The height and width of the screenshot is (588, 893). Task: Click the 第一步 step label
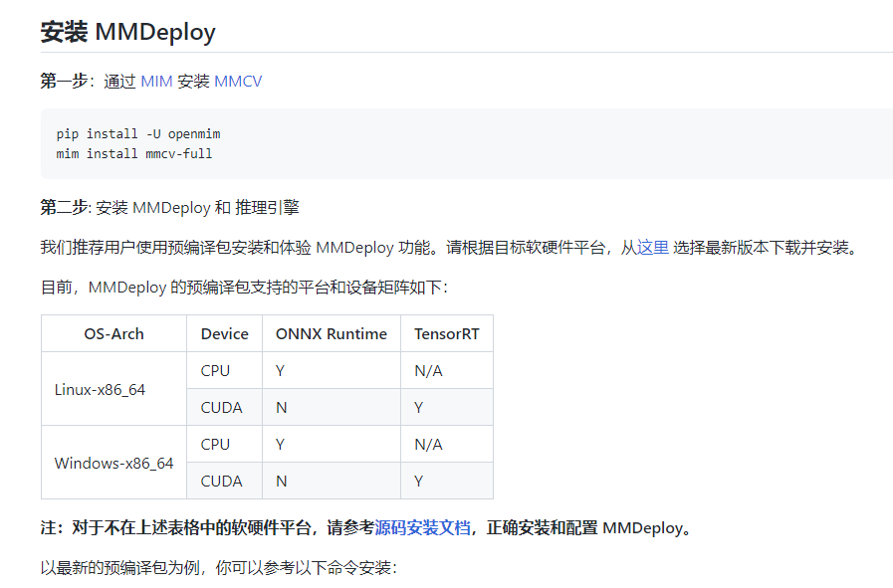(62, 81)
